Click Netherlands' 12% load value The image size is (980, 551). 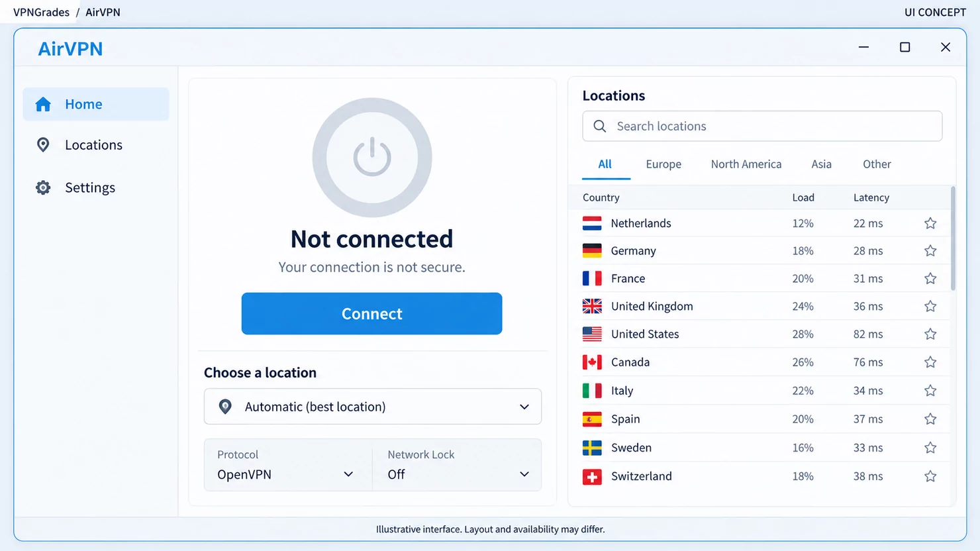point(803,223)
